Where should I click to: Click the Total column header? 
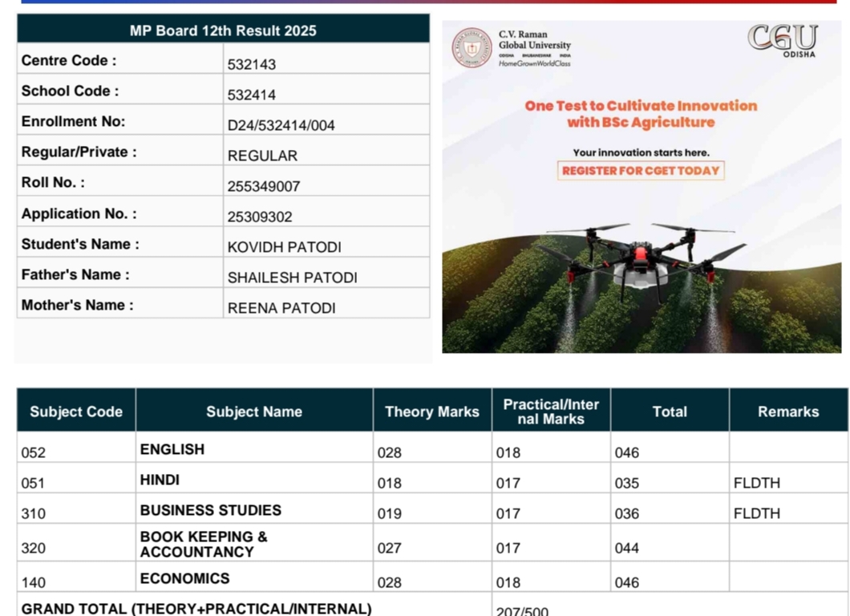pos(670,411)
